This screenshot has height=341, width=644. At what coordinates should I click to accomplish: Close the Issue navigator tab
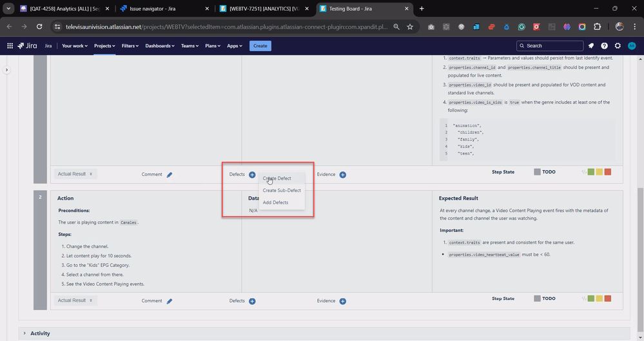[x=207, y=8]
